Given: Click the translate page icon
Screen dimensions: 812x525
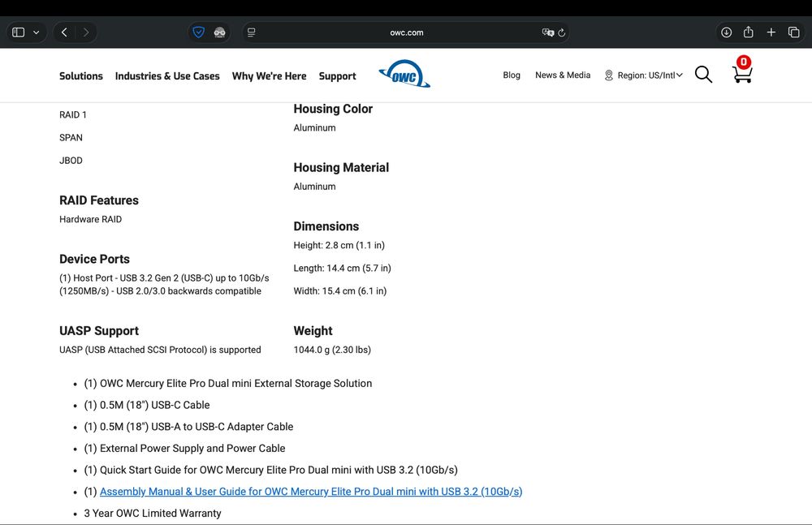Looking at the screenshot, I should (x=547, y=32).
